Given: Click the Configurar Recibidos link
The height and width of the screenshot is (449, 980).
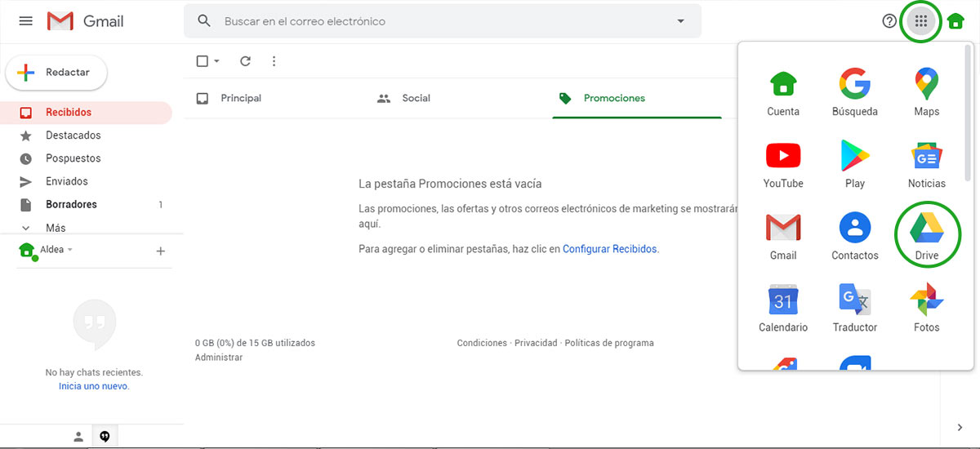Looking at the screenshot, I should point(610,249).
